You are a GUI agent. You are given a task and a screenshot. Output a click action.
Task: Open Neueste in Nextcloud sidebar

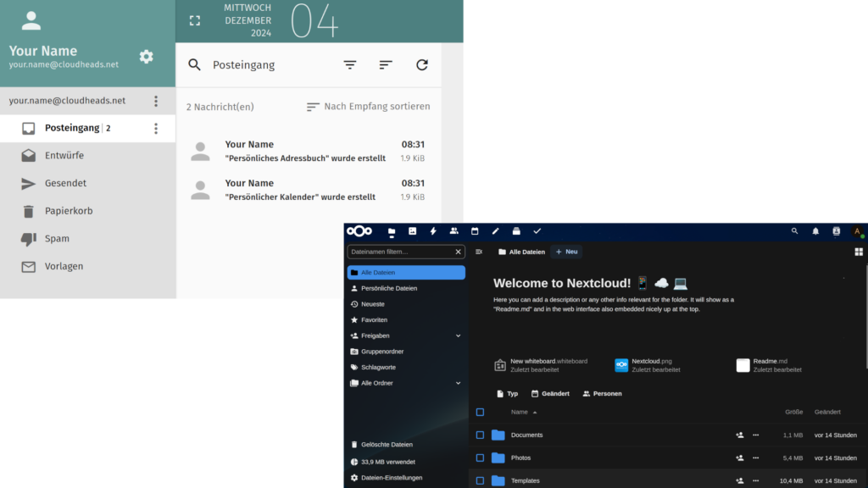click(406, 304)
